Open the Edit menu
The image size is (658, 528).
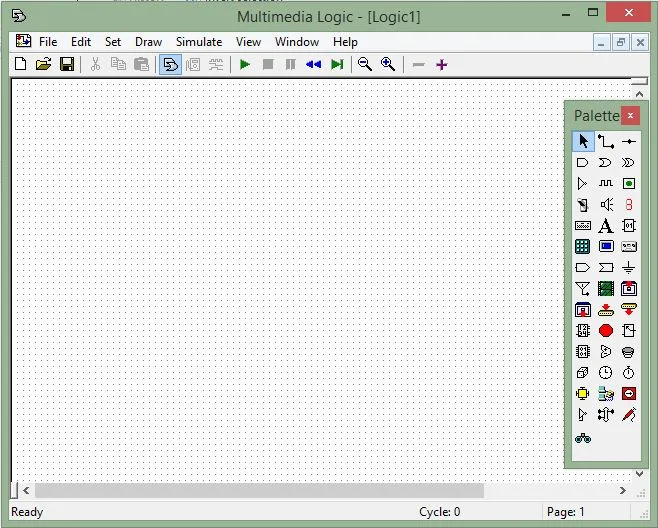pyautogui.click(x=81, y=42)
